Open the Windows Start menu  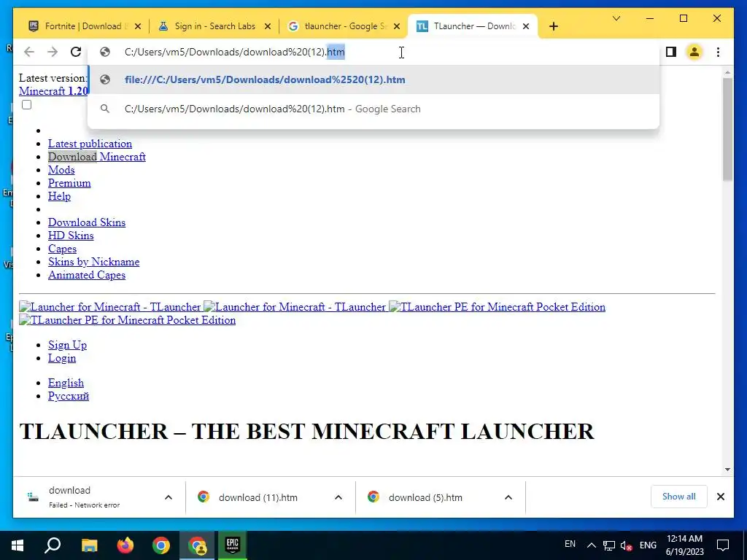pyautogui.click(x=18, y=545)
